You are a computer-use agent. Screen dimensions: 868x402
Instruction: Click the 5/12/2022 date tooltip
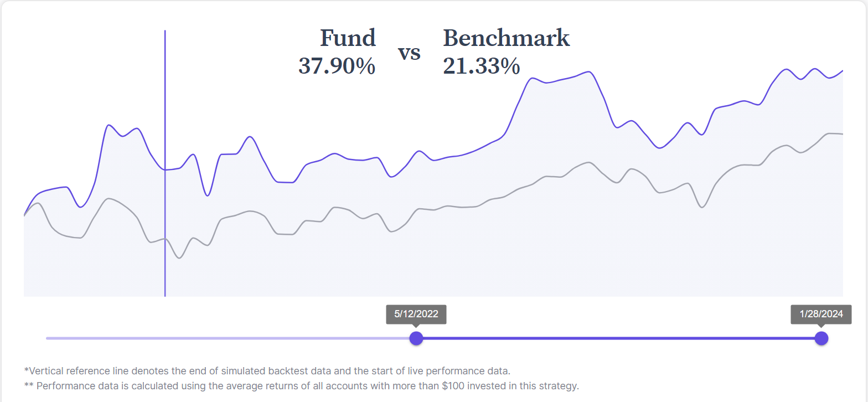[416, 314]
